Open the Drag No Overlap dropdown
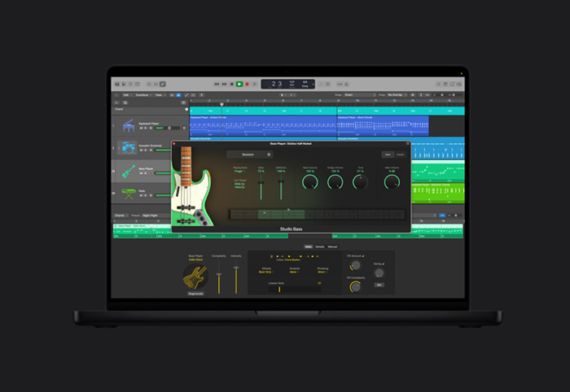This screenshot has height=392, width=570. [x=397, y=95]
